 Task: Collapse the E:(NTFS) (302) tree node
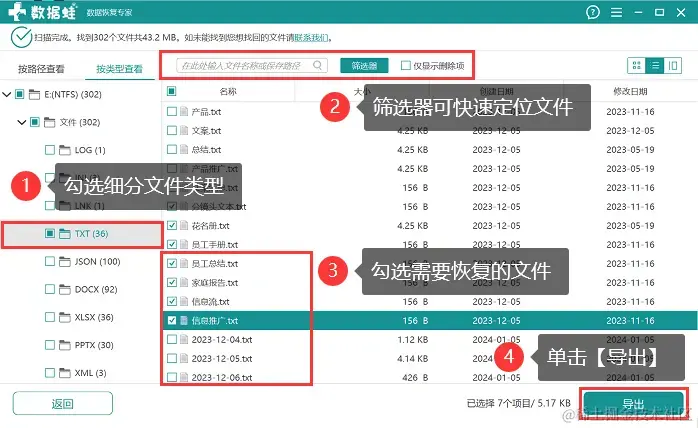click(6, 94)
